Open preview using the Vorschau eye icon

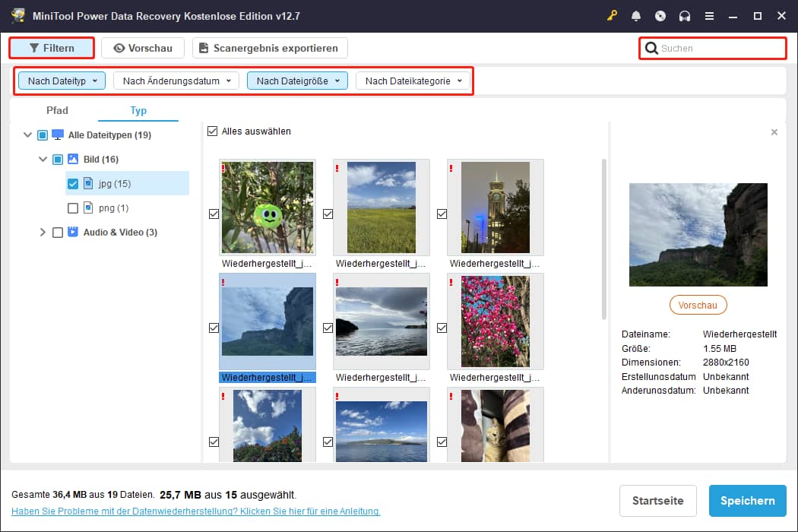click(x=119, y=47)
